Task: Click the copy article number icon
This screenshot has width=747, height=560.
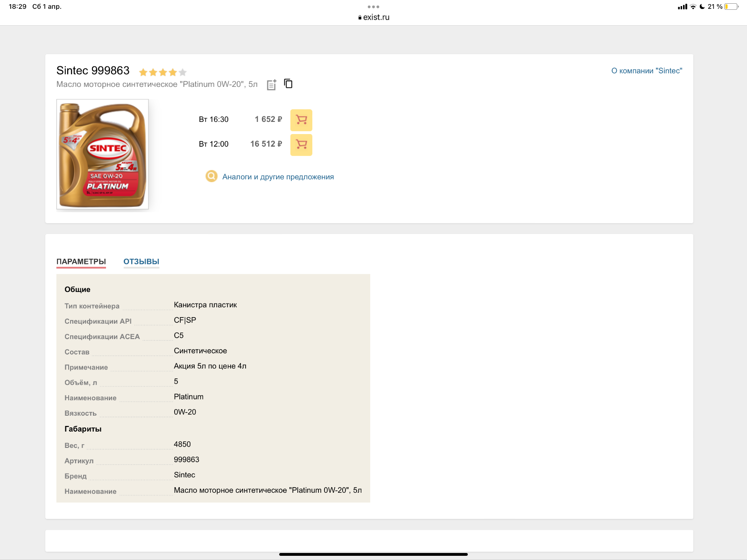Action: click(x=289, y=84)
